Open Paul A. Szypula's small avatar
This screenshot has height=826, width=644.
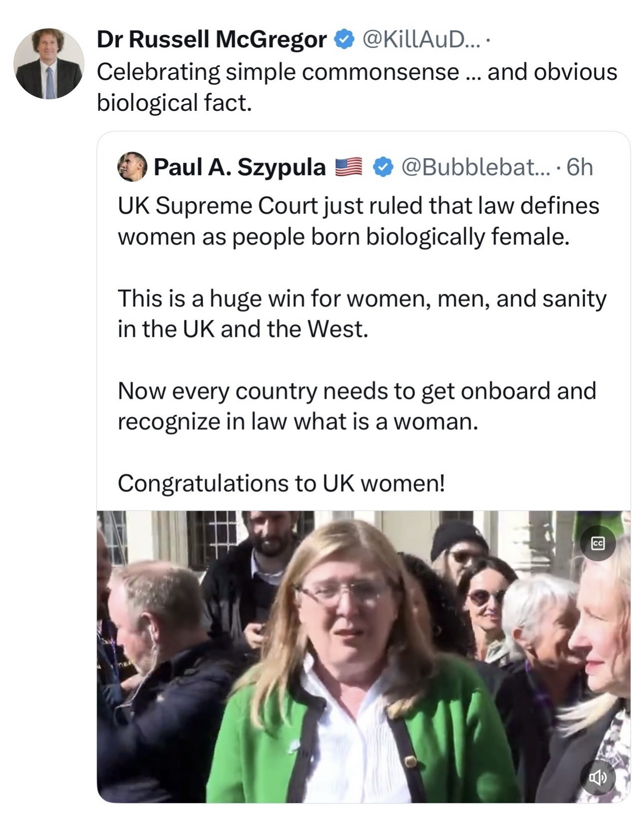coord(132,166)
